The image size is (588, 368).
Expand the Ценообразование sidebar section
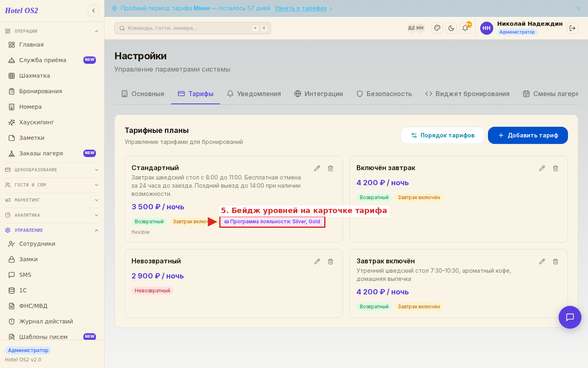[52, 170]
